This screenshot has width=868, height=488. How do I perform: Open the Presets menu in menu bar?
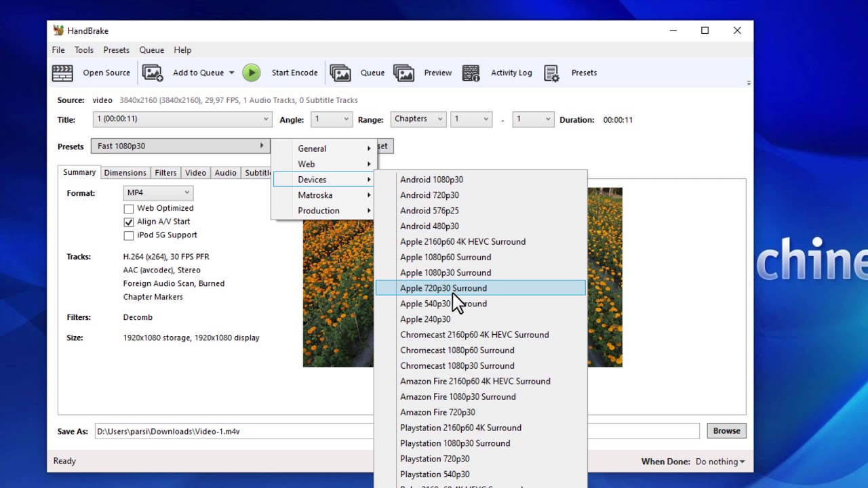point(116,50)
